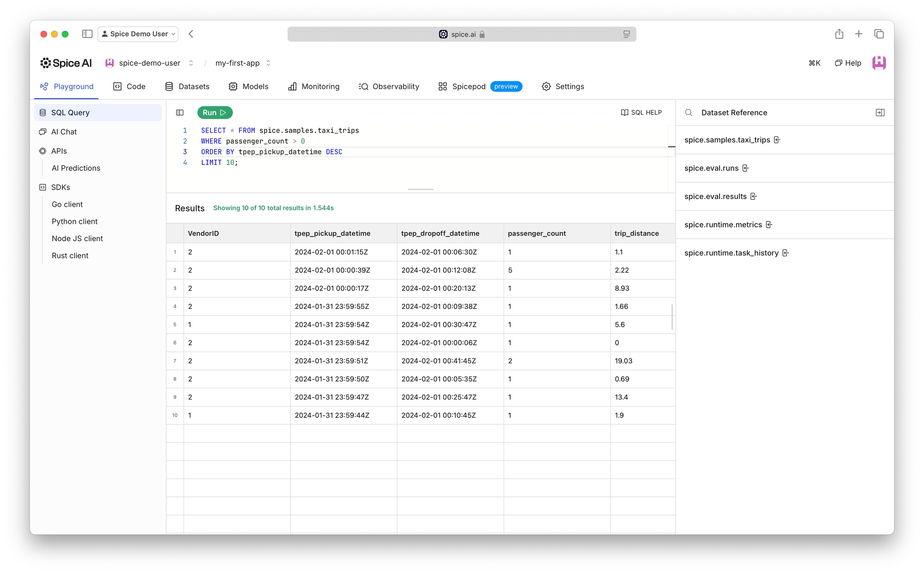Click the insert icon beside spice.eval.runs
924x574 pixels.
click(x=745, y=168)
